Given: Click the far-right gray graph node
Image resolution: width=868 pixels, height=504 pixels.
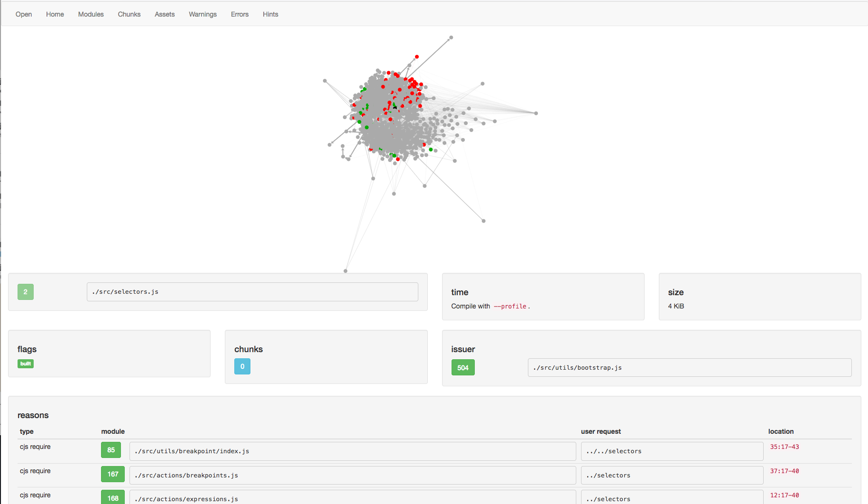Looking at the screenshot, I should 536,113.
